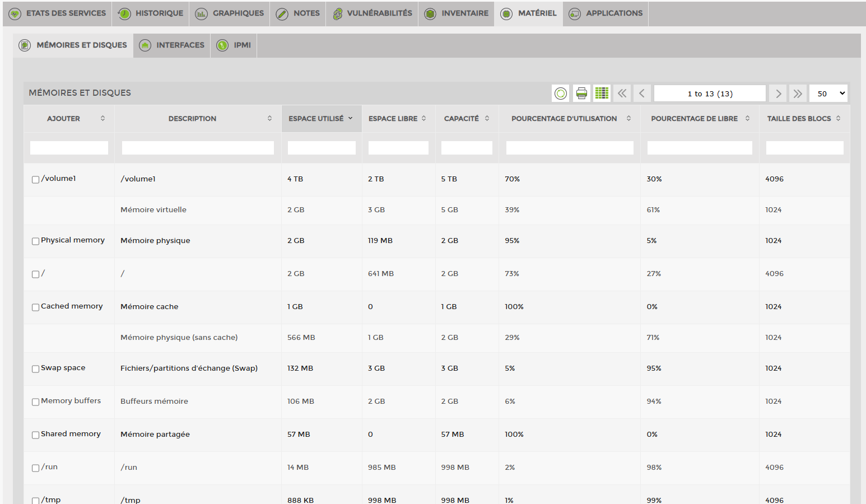Sort by Pourcentage d'utilisation column arrows
This screenshot has height=504, width=866.
(x=628, y=118)
